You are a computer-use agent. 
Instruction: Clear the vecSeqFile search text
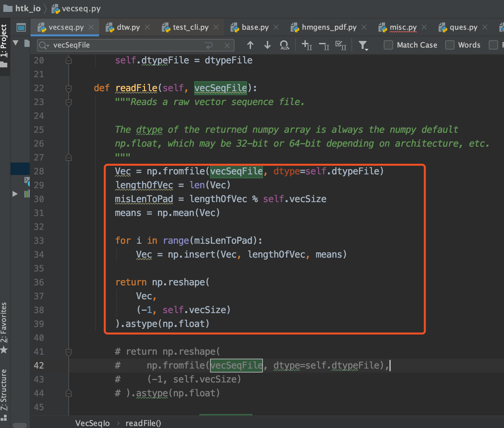point(227,46)
